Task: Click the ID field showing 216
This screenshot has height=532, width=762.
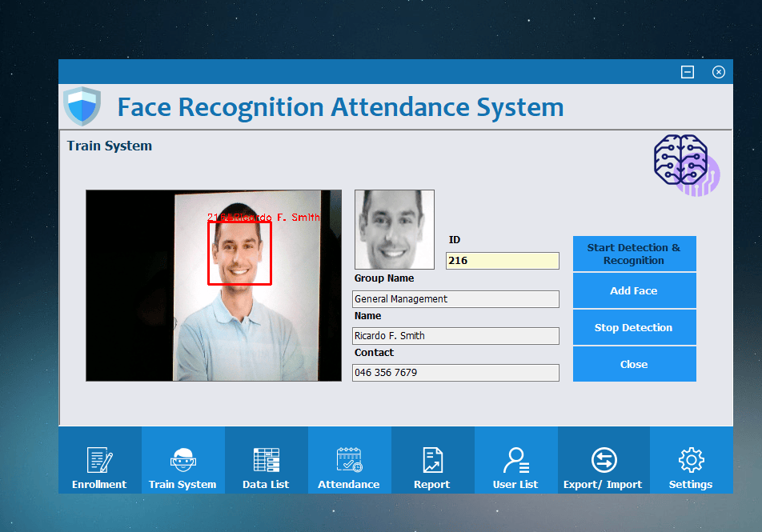Action: [503, 261]
